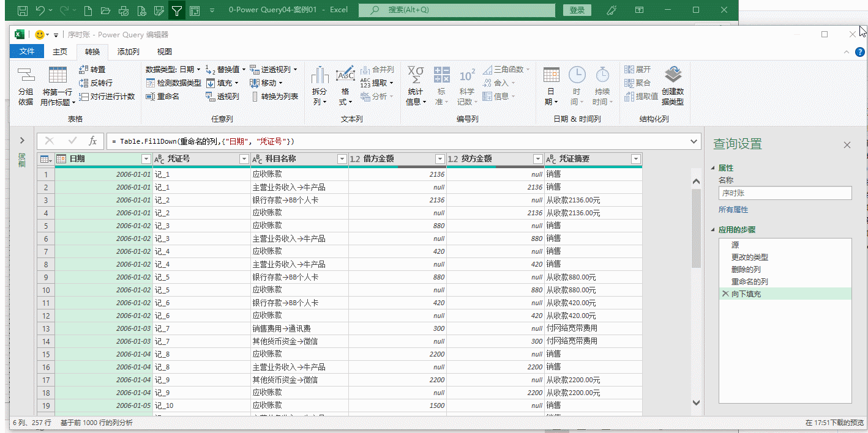Click cell 销售费用→通讯费

[299, 328]
